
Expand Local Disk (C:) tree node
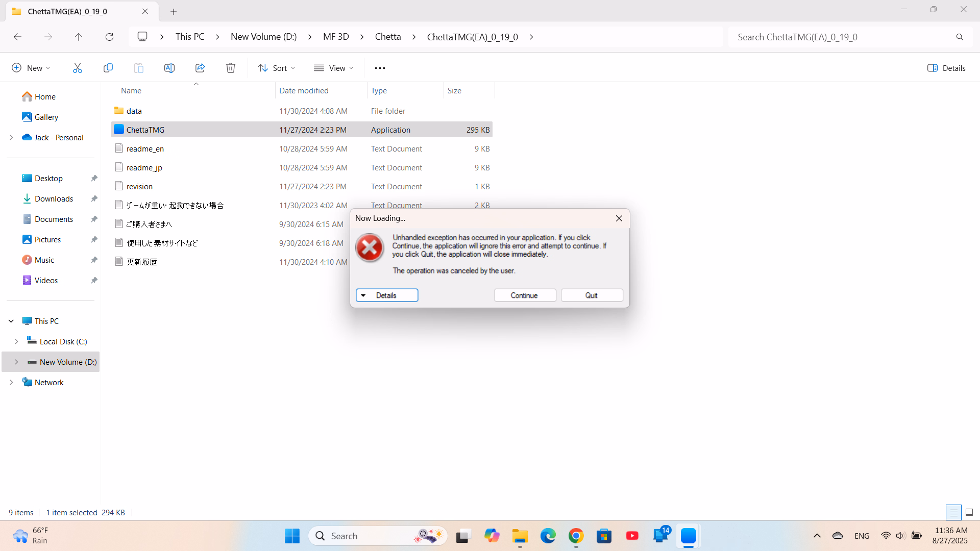click(x=16, y=341)
